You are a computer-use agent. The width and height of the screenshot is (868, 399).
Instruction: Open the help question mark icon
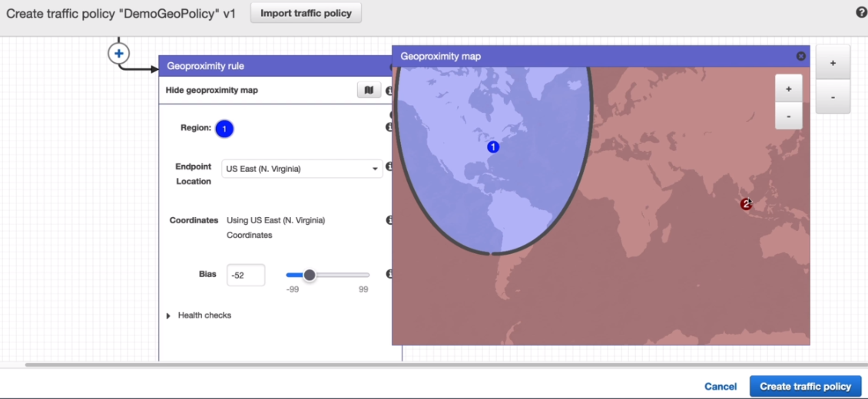pyautogui.click(x=861, y=13)
